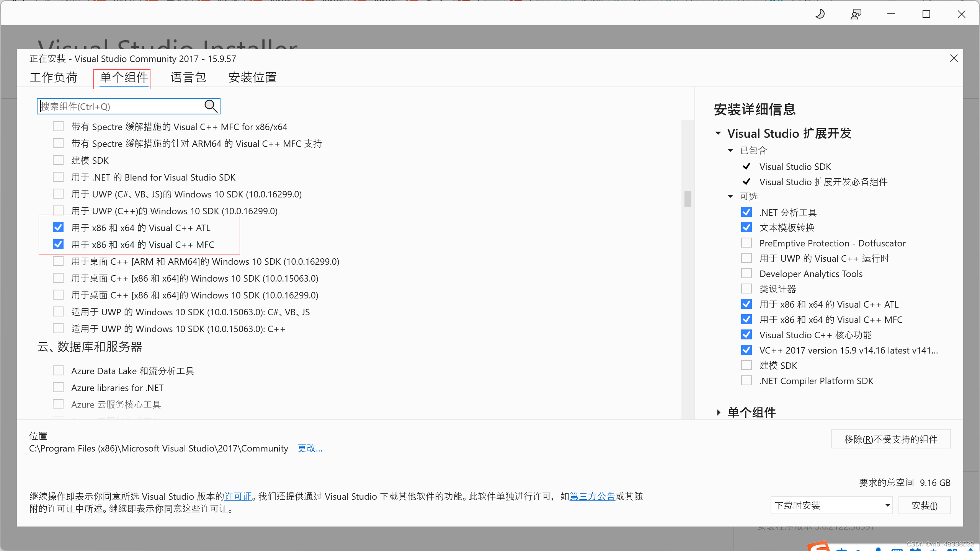The width and height of the screenshot is (980, 551).
Task: Open the 安装位置 tab
Action: [253, 77]
